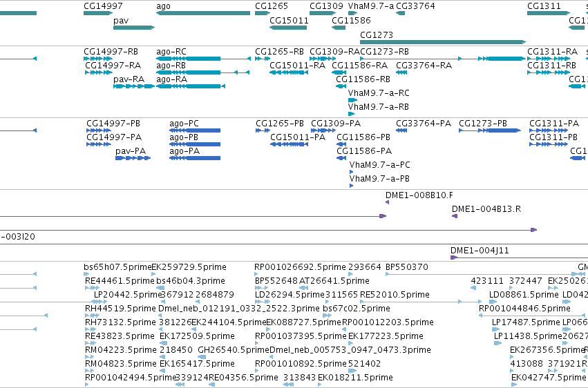Click the RP001044846.5prime EST label
Viewport: 588px width, 388px height.
tap(524, 309)
